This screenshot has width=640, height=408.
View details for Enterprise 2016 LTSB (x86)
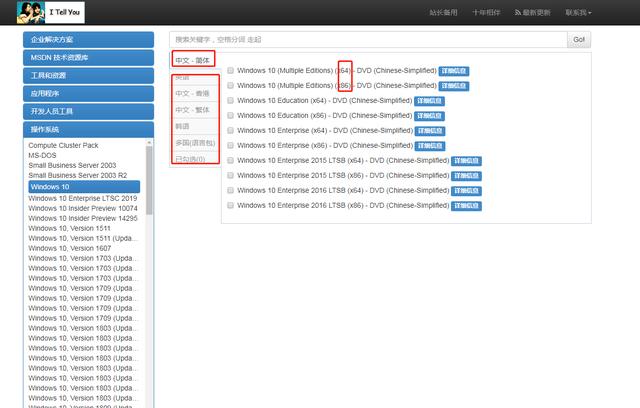pyautogui.click(x=466, y=206)
